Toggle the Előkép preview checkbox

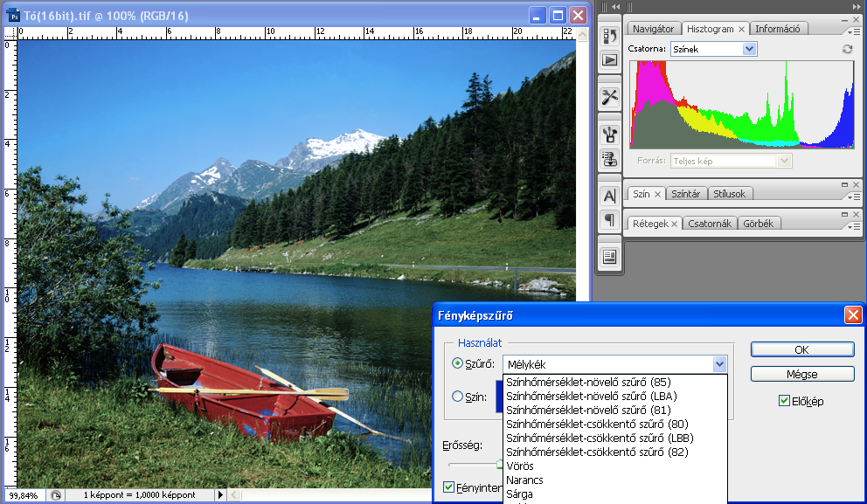[x=784, y=401]
